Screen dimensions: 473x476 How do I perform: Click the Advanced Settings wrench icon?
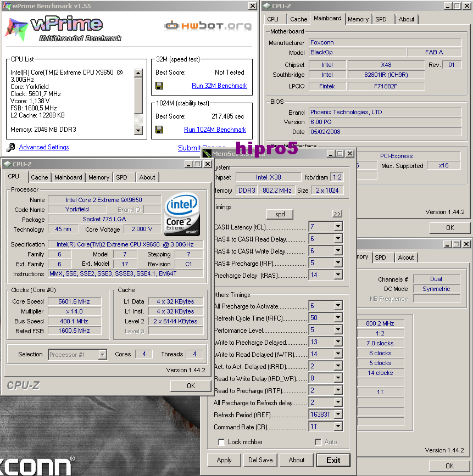point(10,147)
